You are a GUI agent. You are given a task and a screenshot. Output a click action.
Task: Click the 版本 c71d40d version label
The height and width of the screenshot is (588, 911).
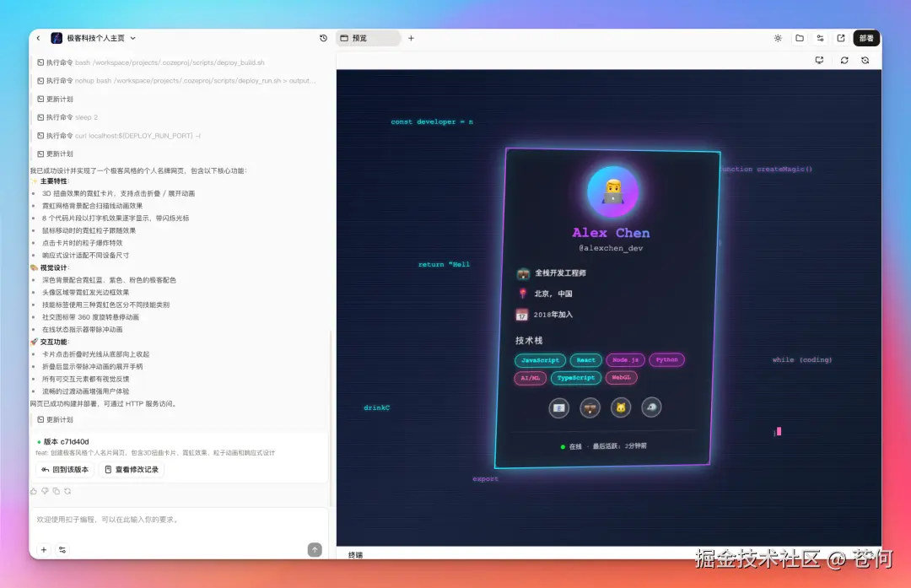click(x=66, y=441)
